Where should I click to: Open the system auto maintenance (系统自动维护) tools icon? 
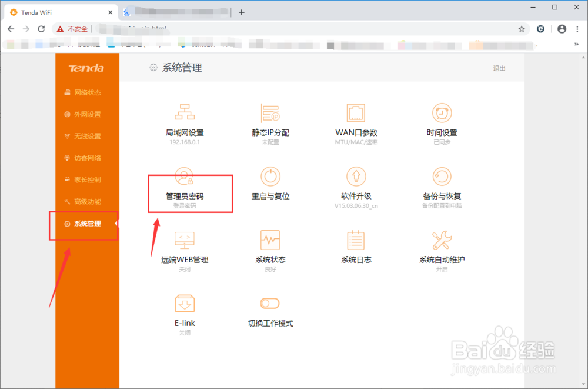tap(442, 240)
